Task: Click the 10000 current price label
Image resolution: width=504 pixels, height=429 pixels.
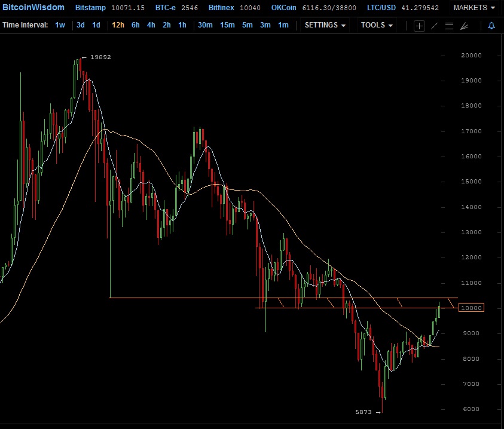Action: (471, 308)
